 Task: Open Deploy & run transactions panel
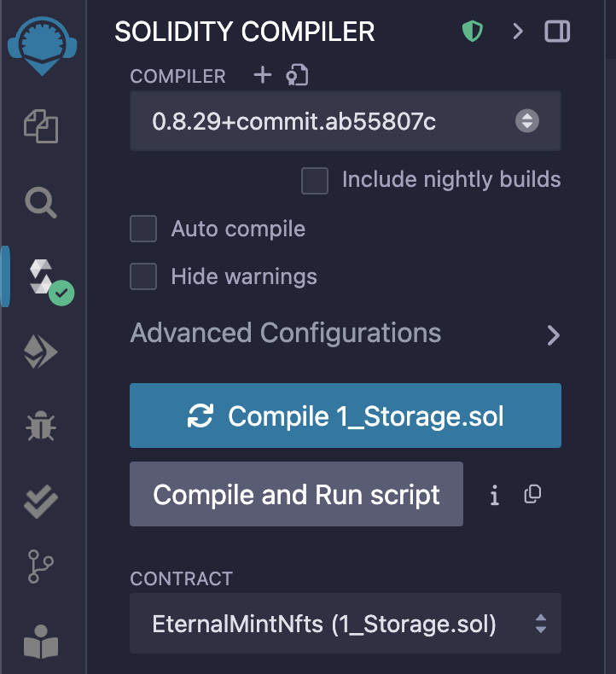tap(40, 352)
